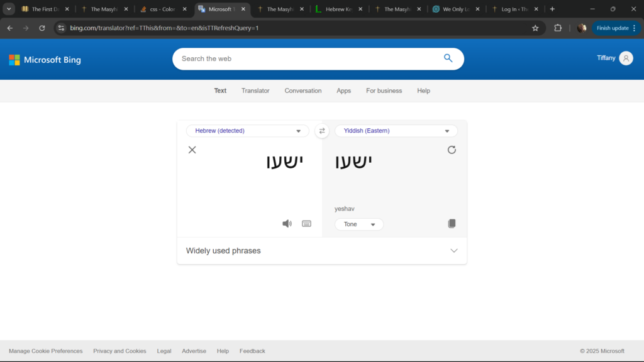This screenshot has height=362, width=644.
Task: Play audio of the Hebrew source text
Action: click(x=287, y=224)
